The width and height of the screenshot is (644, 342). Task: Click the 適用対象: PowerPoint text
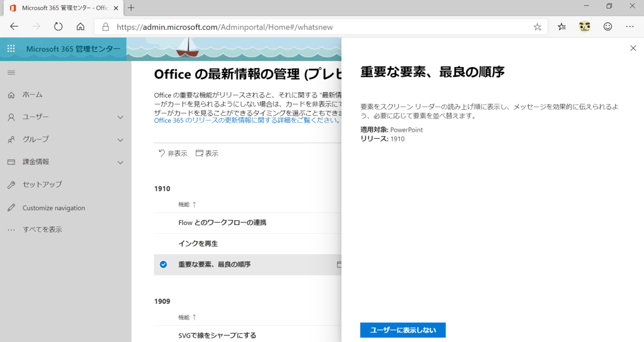392,130
